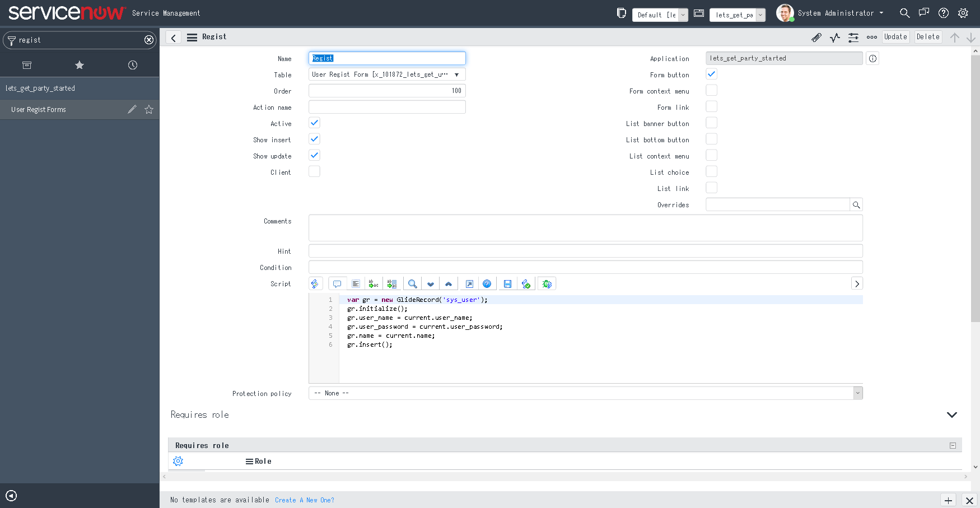980x508 pixels.
Task: Attach a file with the paperclip icon
Action: tap(816, 37)
